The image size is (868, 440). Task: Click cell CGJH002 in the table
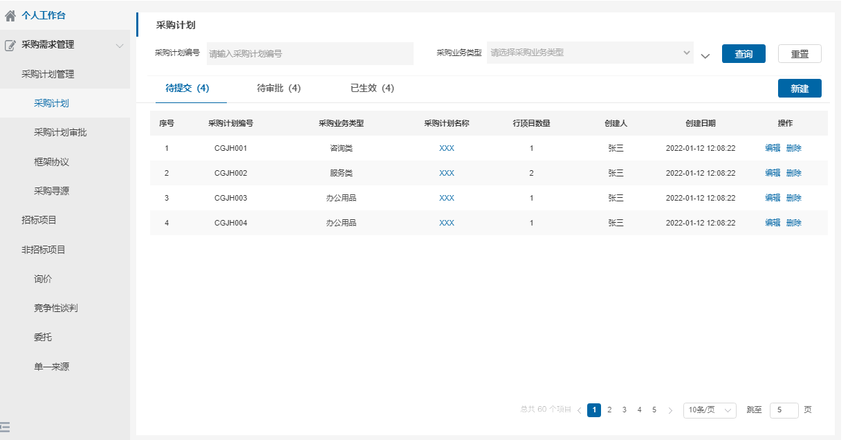click(231, 173)
